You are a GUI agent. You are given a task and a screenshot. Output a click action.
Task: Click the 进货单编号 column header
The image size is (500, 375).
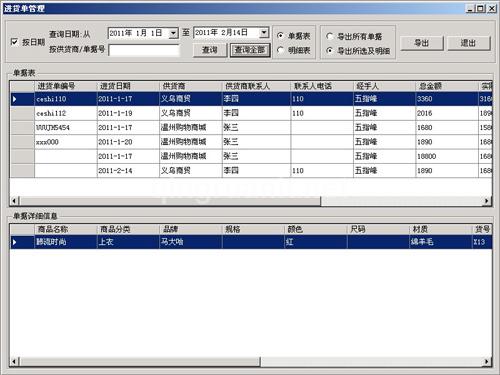66,86
